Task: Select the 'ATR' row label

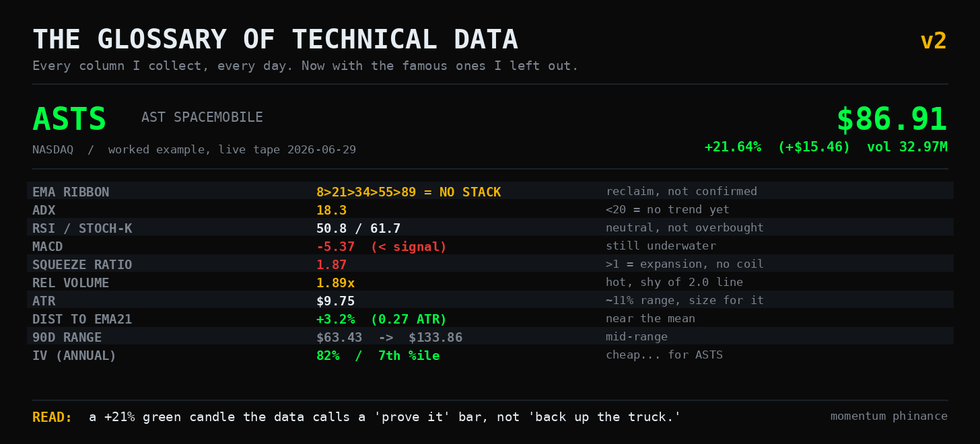Action: (44, 301)
